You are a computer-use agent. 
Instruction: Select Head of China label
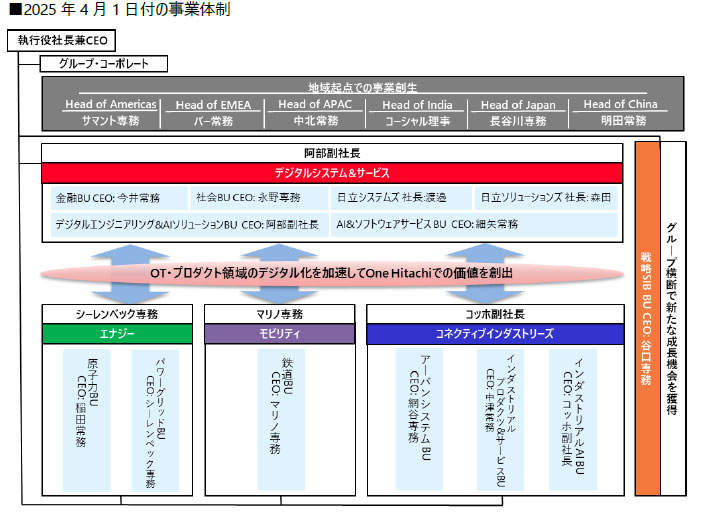click(x=621, y=104)
